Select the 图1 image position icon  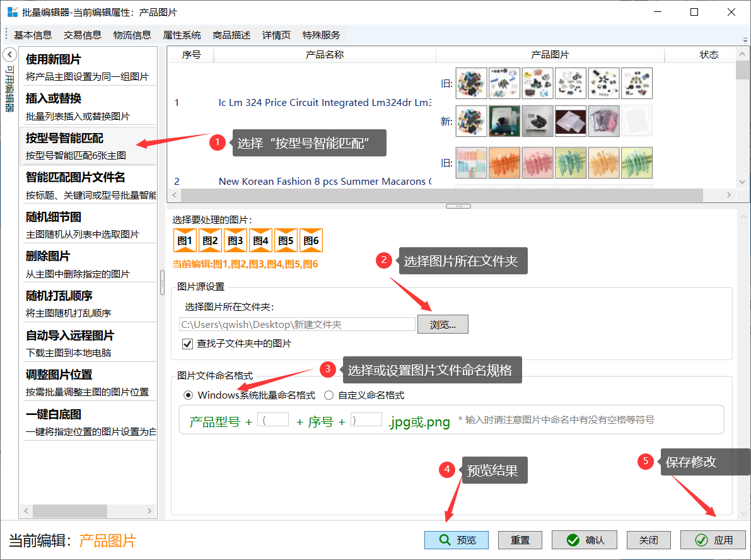pos(185,240)
